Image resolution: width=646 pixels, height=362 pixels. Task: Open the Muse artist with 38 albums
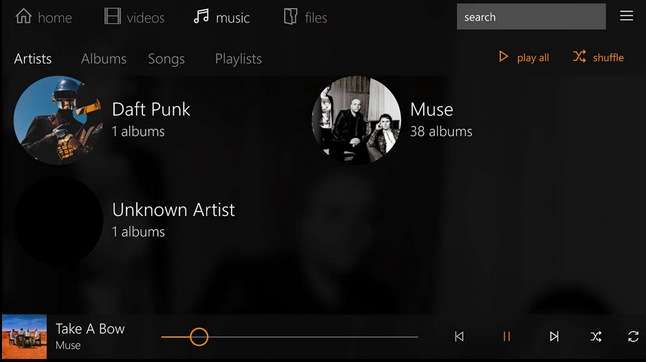392,120
